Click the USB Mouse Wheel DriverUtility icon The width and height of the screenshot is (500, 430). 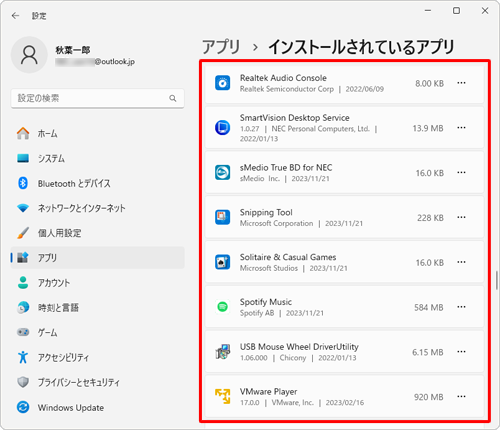[x=222, y=352]
